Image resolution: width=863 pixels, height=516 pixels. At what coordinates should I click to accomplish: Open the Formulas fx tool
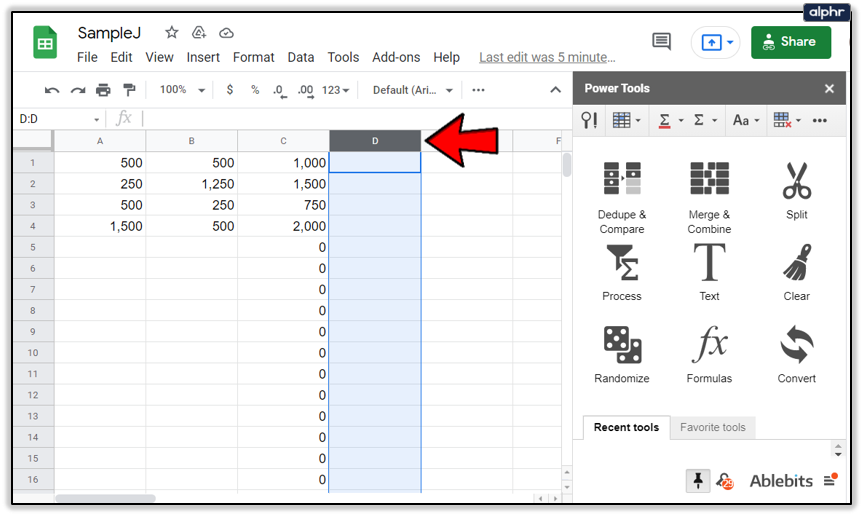(x=709, y=354)
